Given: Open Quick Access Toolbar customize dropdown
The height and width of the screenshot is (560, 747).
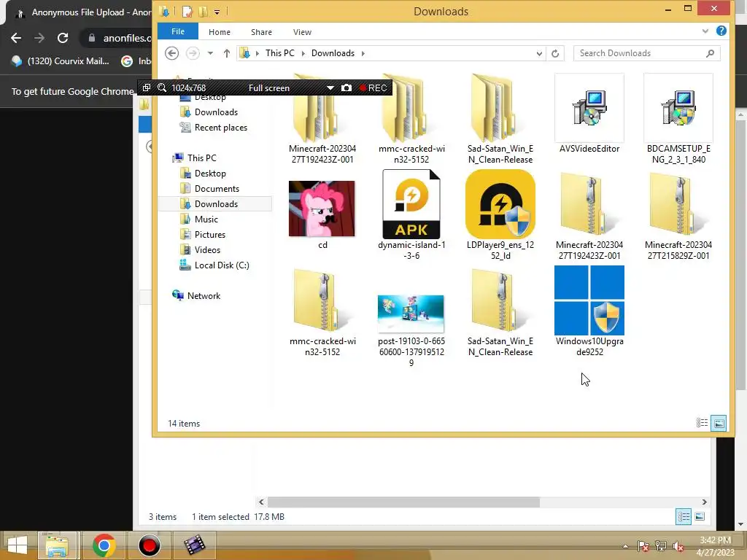Looking at the screenshot, I should coord(217,12).
